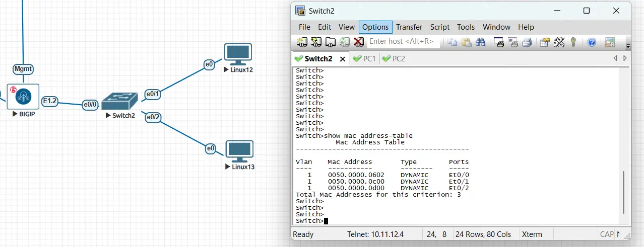
Task: Switch to the PC1 session tab
Action: pos(364,58)
